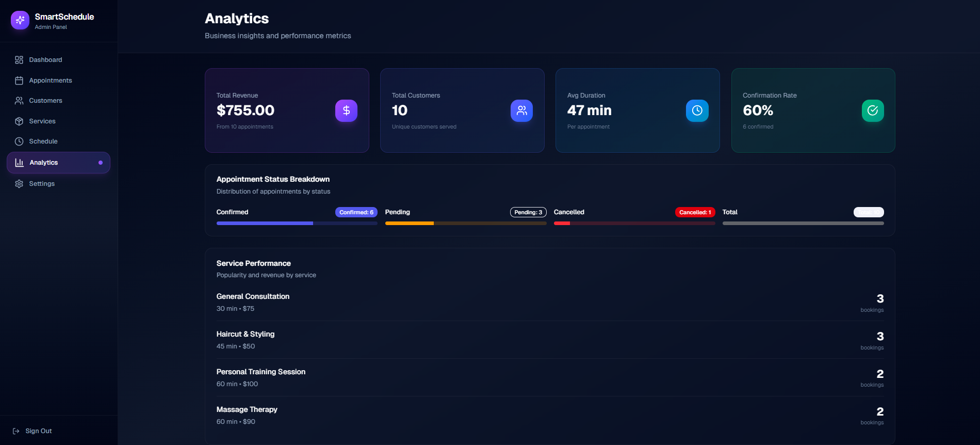
Task: Click the Services box icon in sidebar
Action: pos(19,121)
